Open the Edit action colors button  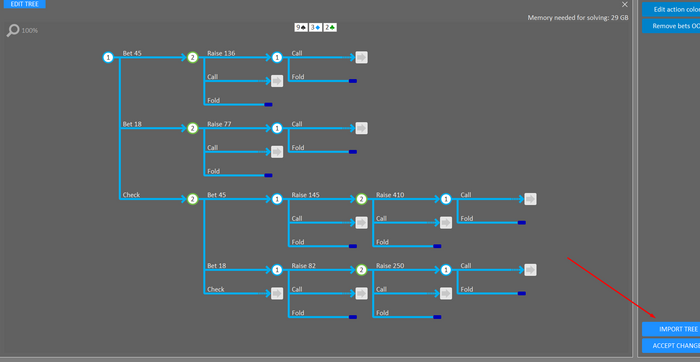pos(671,9)
